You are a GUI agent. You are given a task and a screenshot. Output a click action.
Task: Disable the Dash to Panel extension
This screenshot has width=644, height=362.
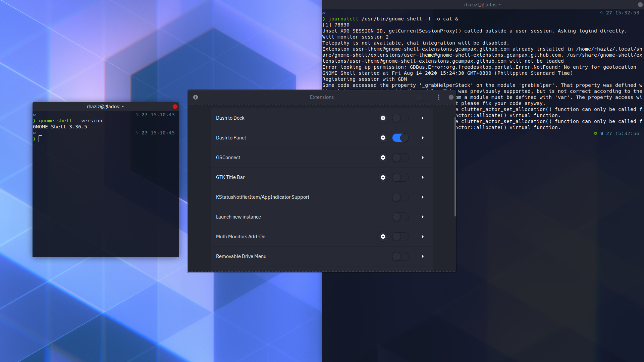pos(400,138)
